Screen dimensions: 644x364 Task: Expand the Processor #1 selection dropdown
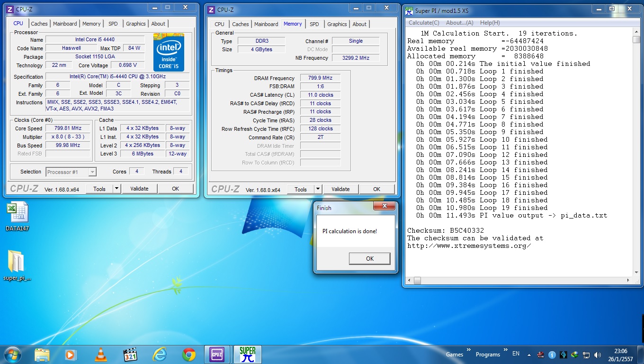coord(92,172)
